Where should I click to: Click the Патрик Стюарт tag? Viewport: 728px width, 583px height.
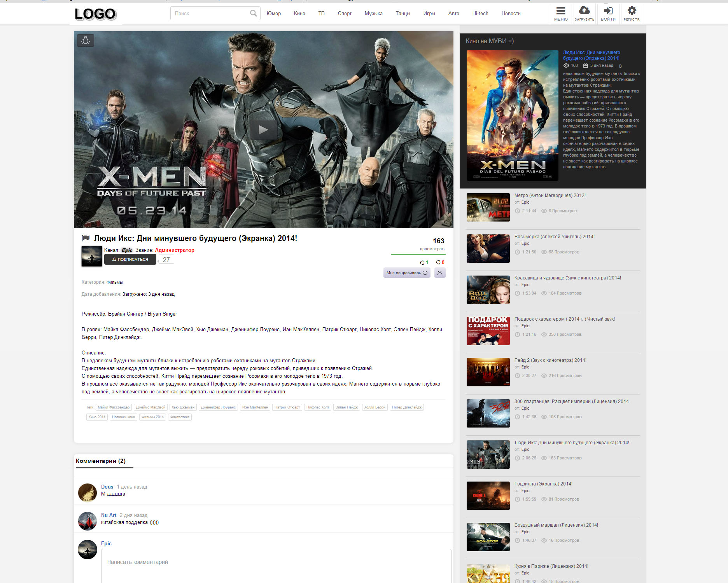(287, 407)
